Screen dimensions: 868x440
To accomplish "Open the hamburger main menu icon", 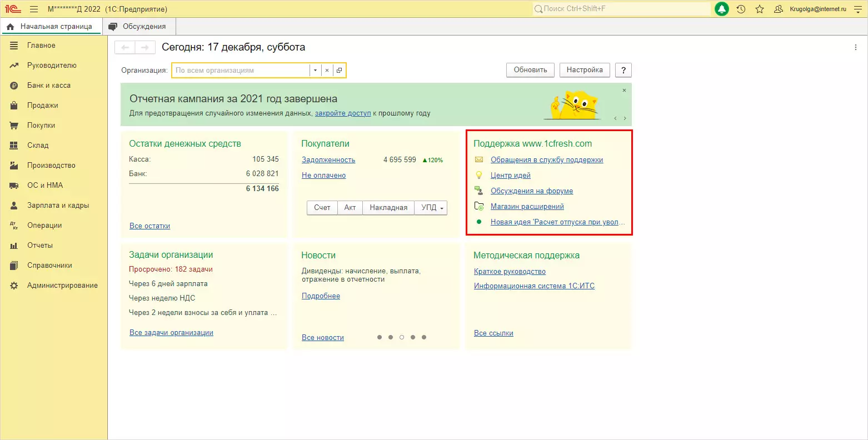I will 34,9.
